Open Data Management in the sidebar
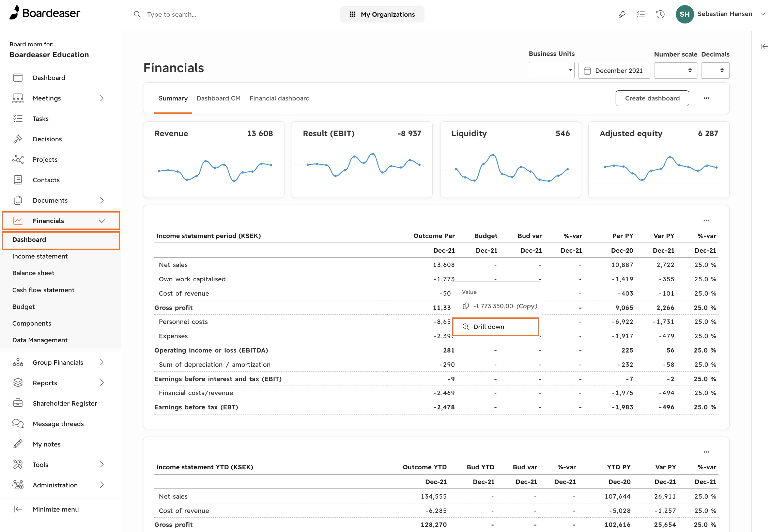This screenshot has width=772, height=532. click(x=40, y=340)
